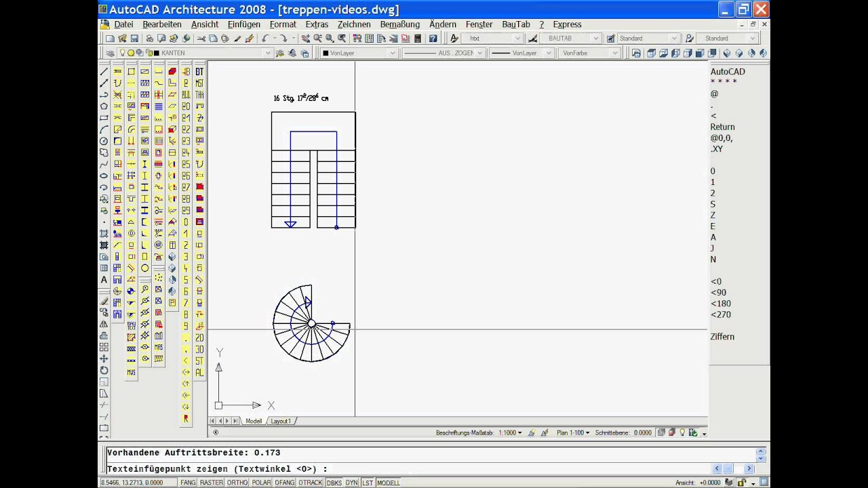The image size is (868, 488).
Task: Undo the last action with the arrow icon
Action: [x=265, y=39]
